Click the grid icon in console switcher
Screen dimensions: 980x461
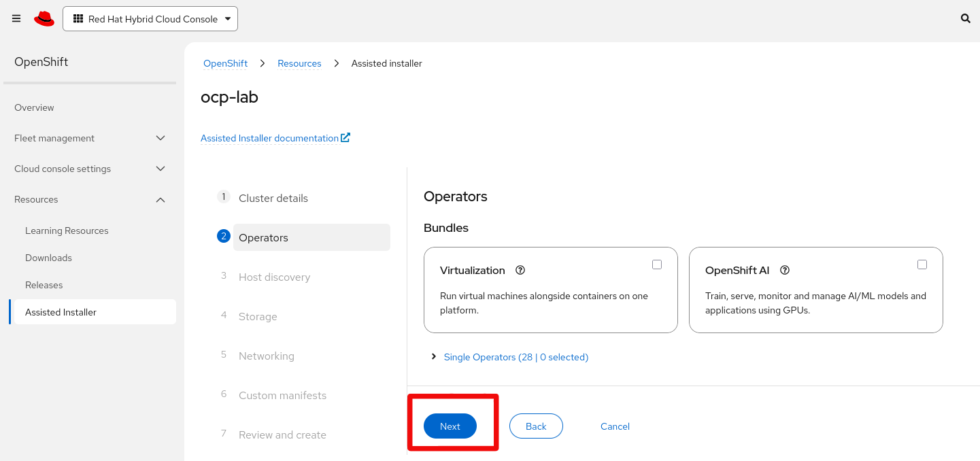(78, 19)
